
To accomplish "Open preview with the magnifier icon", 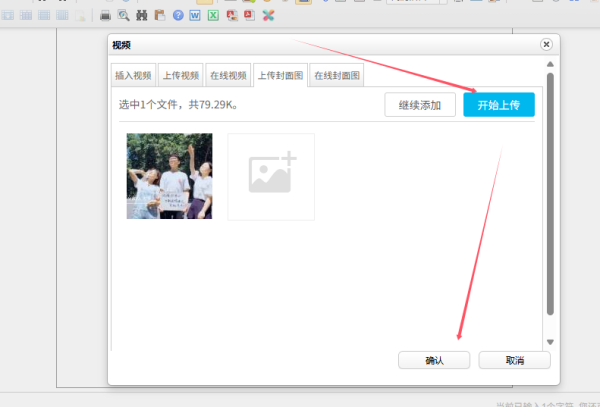I will click(x=123, y=16).
